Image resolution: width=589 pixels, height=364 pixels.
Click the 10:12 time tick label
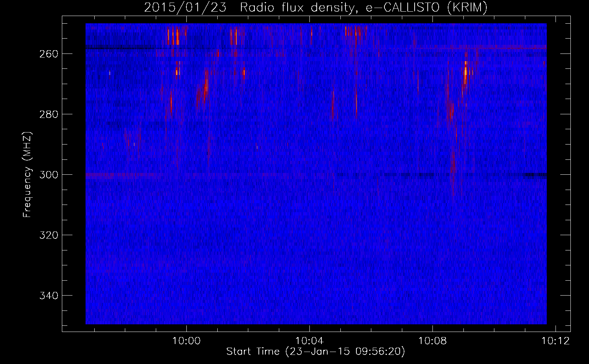[556, 341]
